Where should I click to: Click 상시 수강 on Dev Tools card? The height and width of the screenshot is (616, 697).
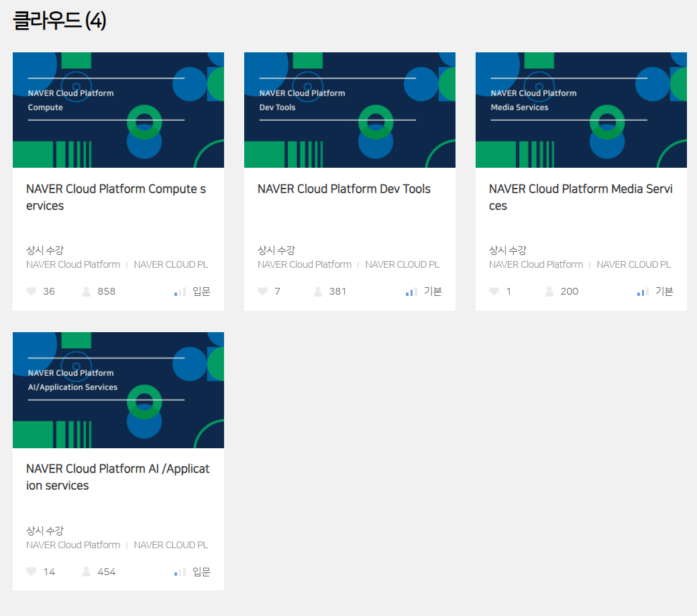point(276,250)
